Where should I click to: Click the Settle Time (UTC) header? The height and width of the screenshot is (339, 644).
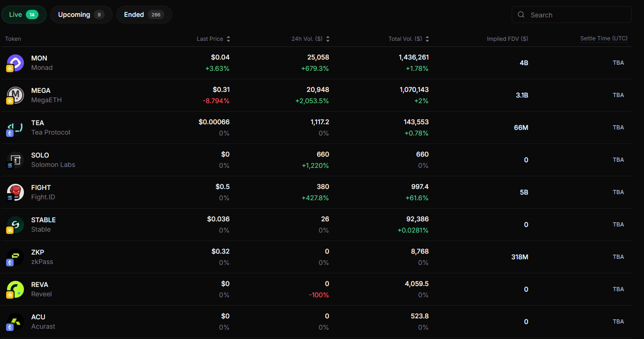[604, 38]
